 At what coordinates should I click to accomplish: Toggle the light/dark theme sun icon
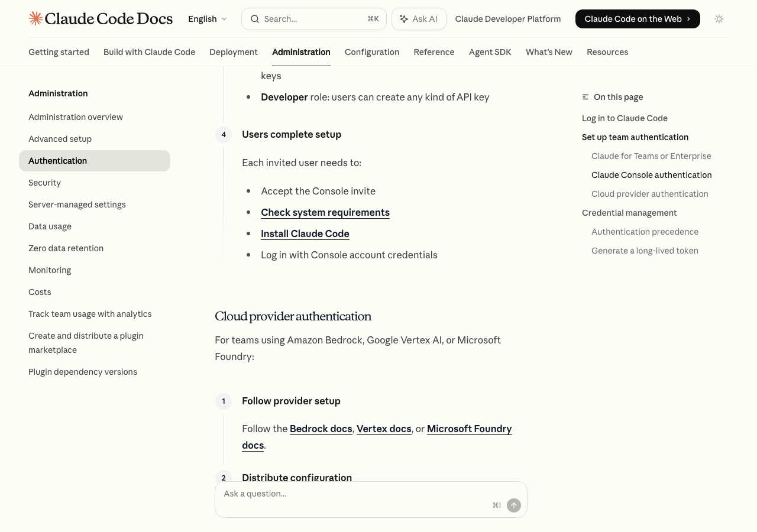pyautogui.click(x=719, y=19)
